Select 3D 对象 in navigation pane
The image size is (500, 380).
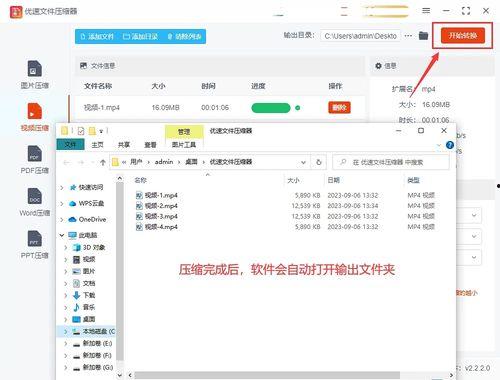[89, 247]
